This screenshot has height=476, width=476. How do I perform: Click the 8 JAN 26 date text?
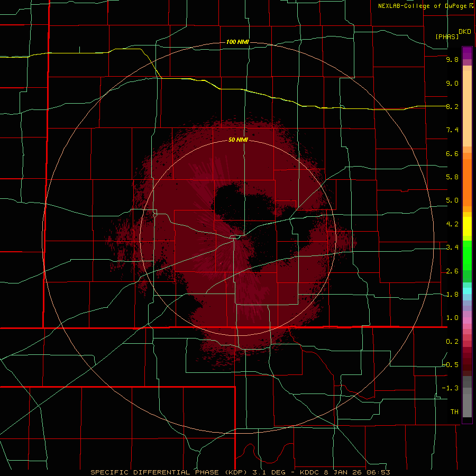(343, 472)
